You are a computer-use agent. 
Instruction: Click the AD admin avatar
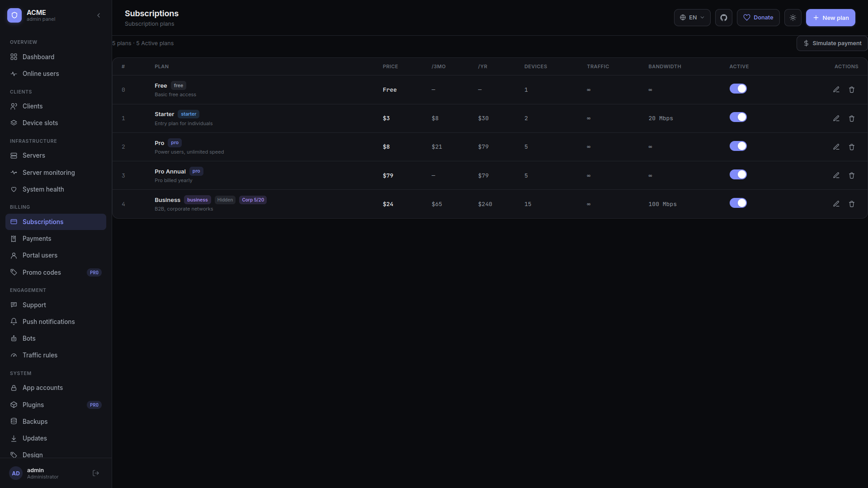tap(16, 473)
